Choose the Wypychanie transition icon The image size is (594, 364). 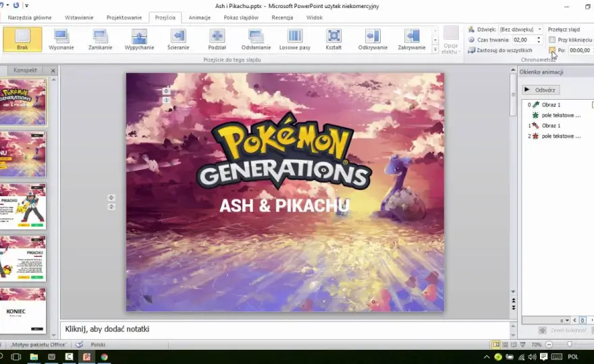(x=139, y=39)
